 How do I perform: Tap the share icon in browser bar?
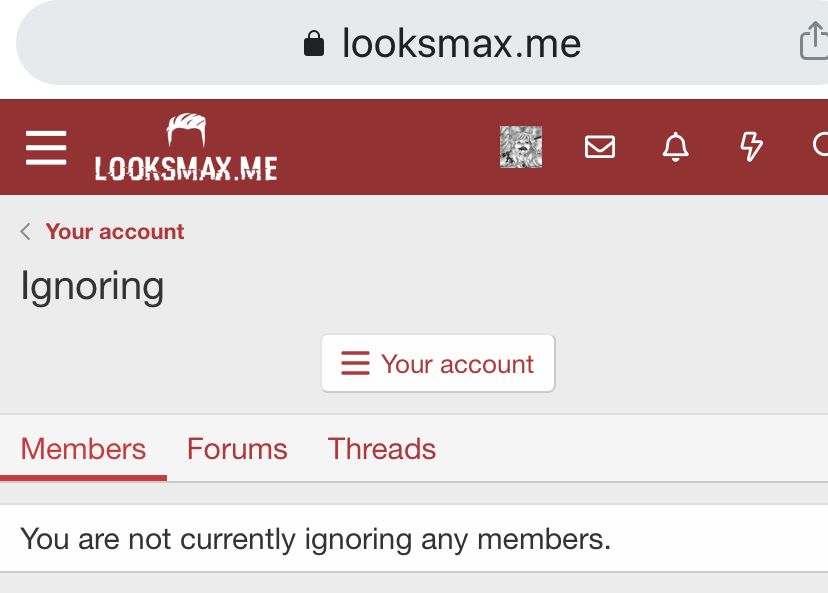tap(814, 41)
